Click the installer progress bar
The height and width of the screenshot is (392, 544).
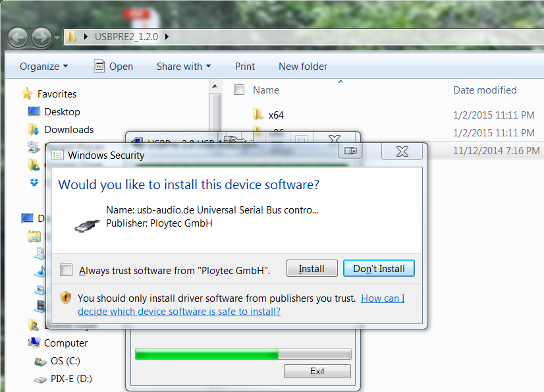tap(243, 354)
